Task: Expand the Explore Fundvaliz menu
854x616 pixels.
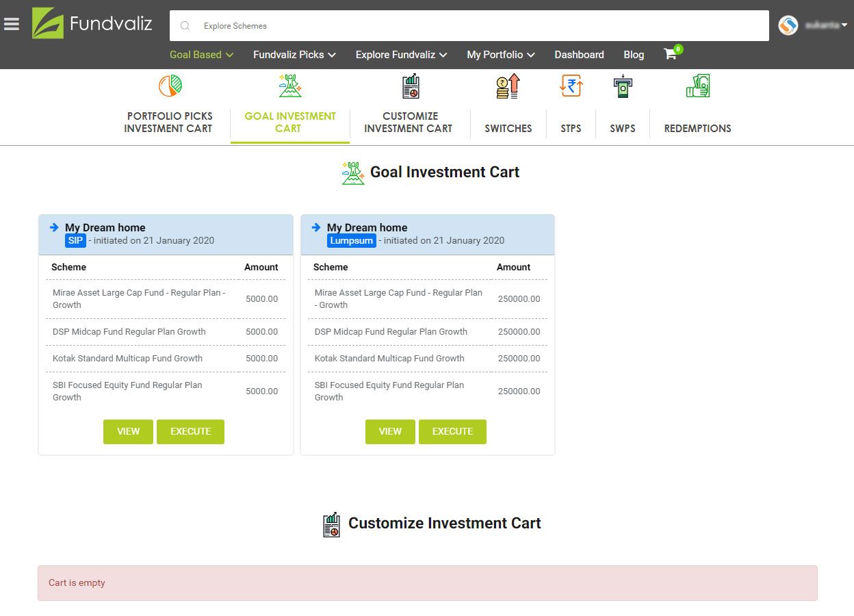Action: tap(401, 55)
